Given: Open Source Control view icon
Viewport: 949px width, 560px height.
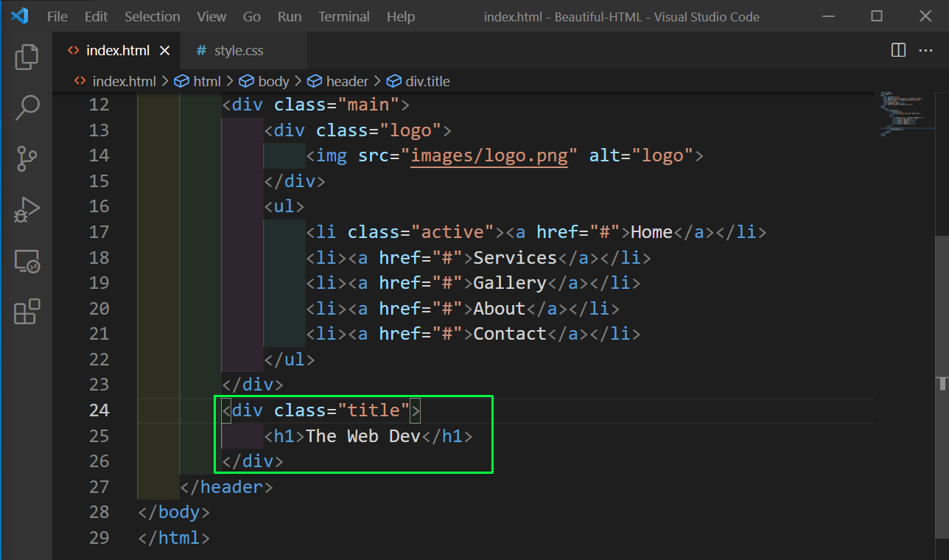Looking at the screenshot, I should click(27, 158).
